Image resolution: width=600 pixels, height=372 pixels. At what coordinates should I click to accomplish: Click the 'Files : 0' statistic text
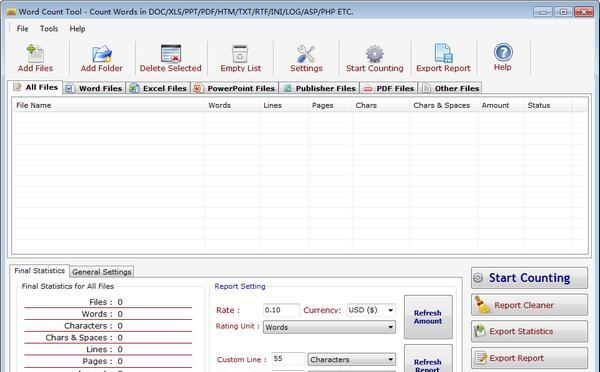tap(106, 302)
